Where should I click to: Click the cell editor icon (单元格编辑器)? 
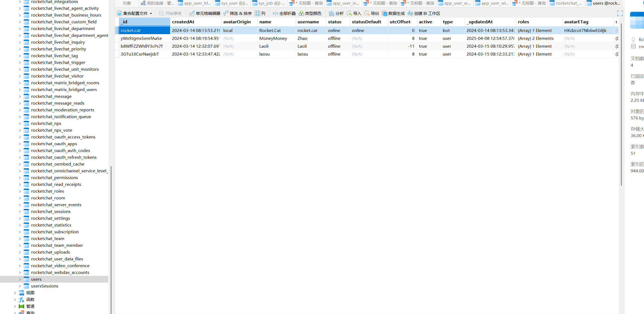click(x=192, y=13)
